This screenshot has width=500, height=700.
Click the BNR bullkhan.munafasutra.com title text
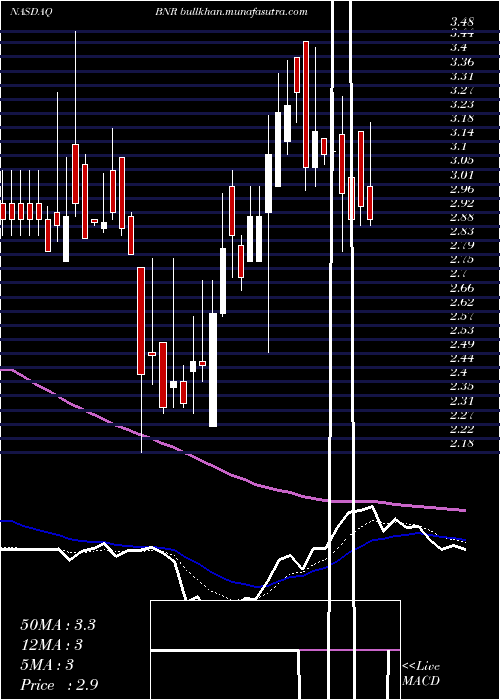tap(232, 12)
